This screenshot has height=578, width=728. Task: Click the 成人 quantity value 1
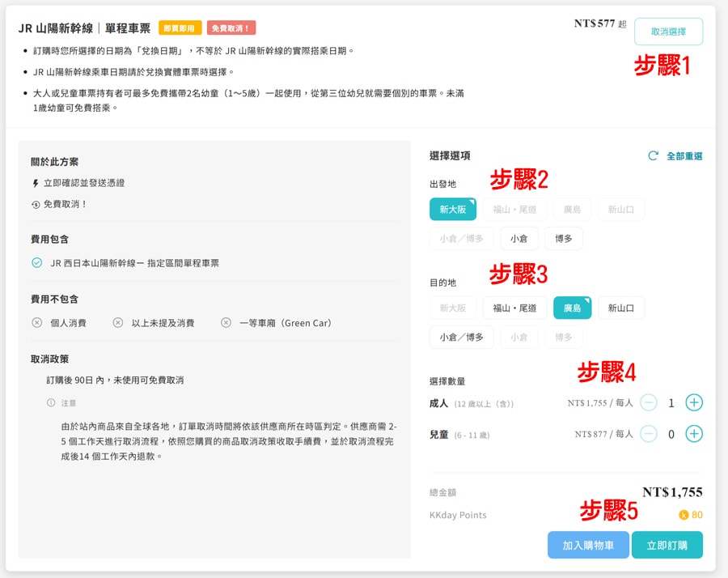tap(671, 403)
